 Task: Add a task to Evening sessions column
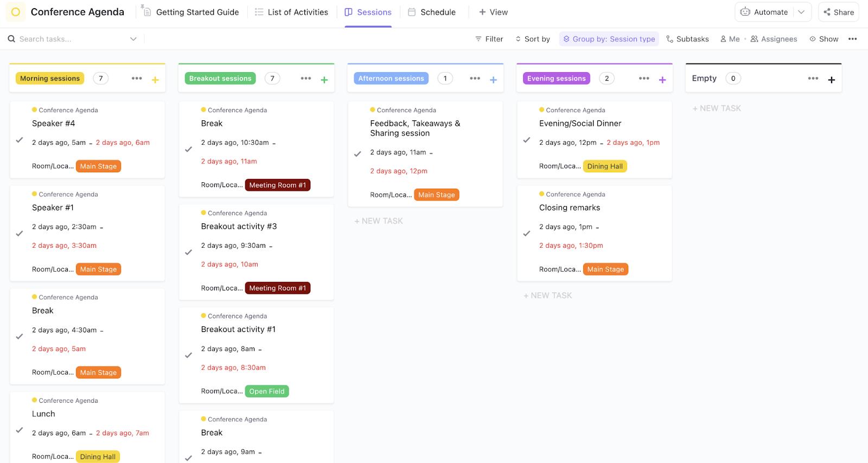point(662,80)
